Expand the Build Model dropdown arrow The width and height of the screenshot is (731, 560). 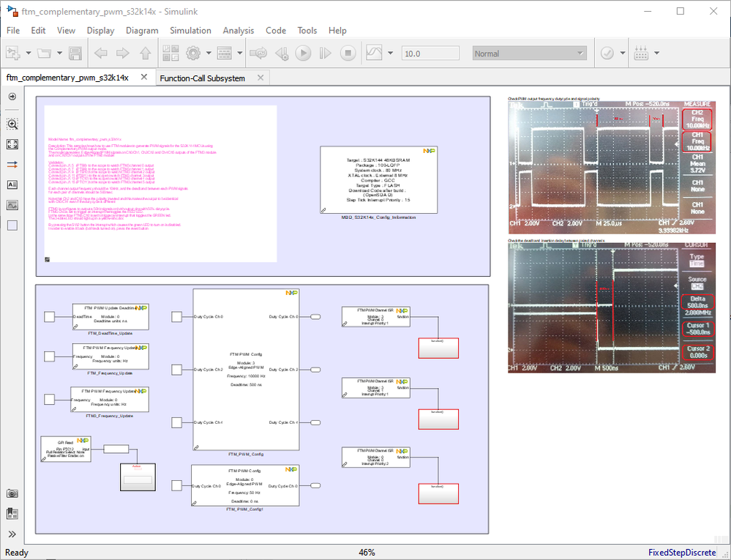(x=657, y=53)
